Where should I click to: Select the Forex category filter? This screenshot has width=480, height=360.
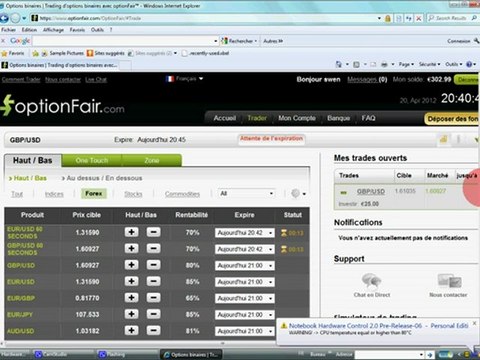[x=94, y=193]
